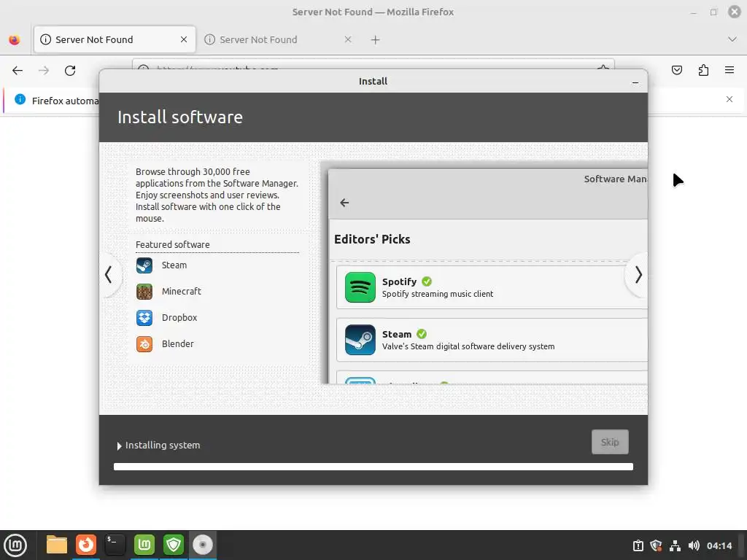Open the list all tabs dropdown chevron
Viewport: 747px width, 560px height.
(x=732, y=39)
